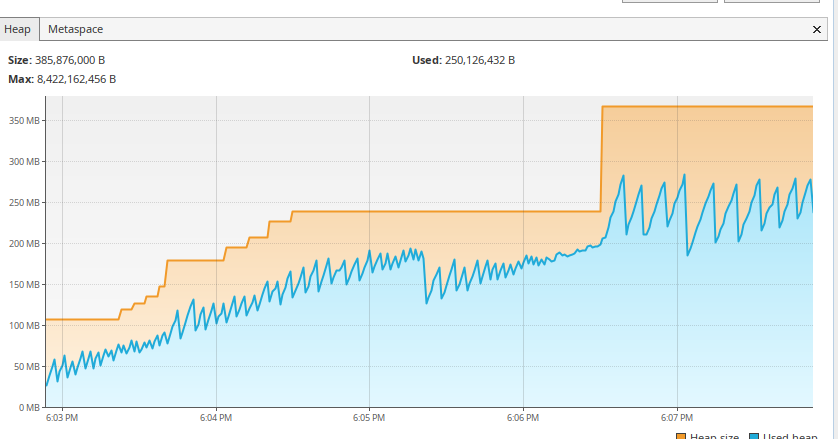The image size is (838, 439).
Task: Click the 6:06 PM time axis label
Action: coord(523,418)
